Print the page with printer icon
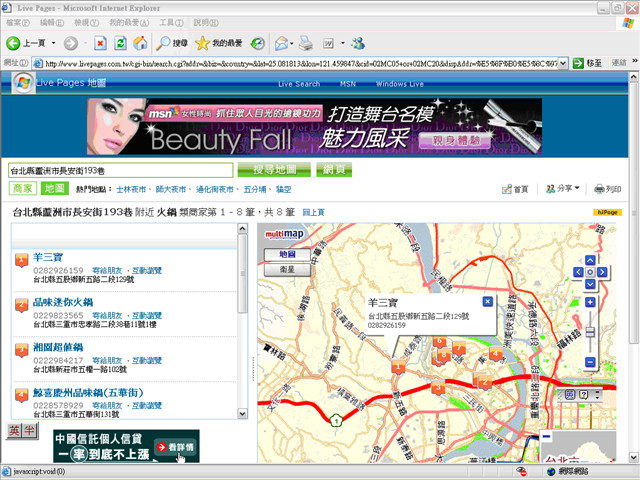 click(x=306, y=43)
